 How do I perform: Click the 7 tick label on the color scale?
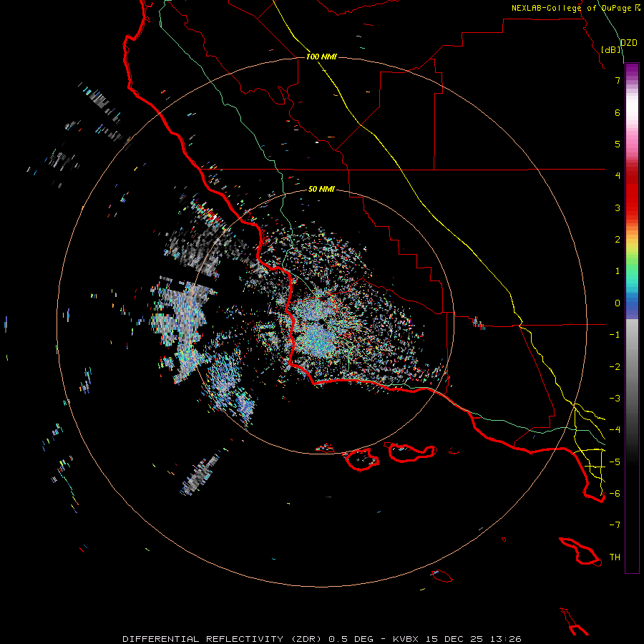(618, 80)
